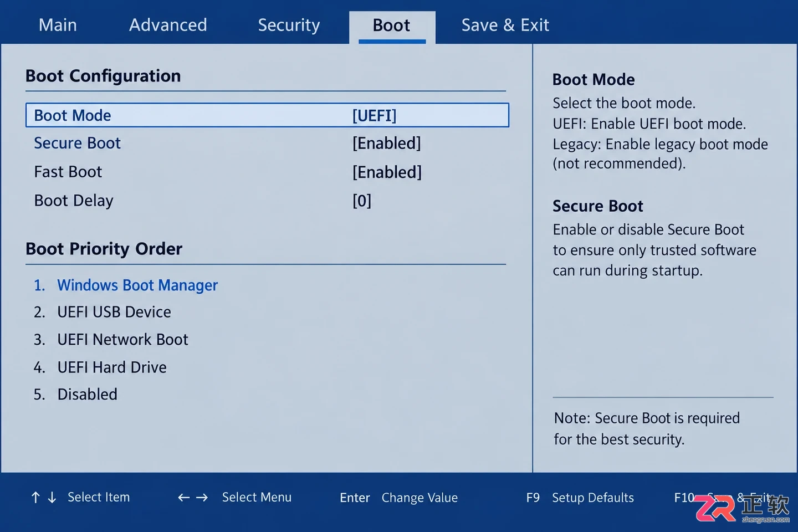This screenshot has height=532, width=798.
Task: Click the Select Item hint
Action: tap(99, 497)
